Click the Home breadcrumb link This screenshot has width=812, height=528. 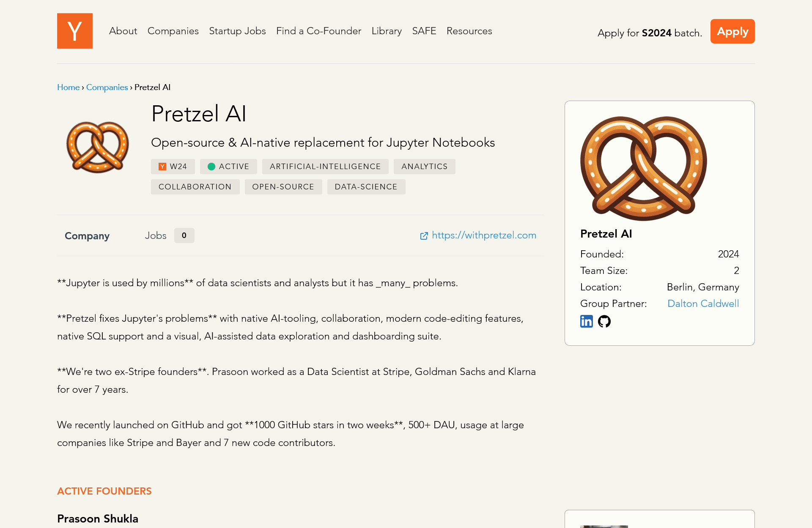point(68,87)
